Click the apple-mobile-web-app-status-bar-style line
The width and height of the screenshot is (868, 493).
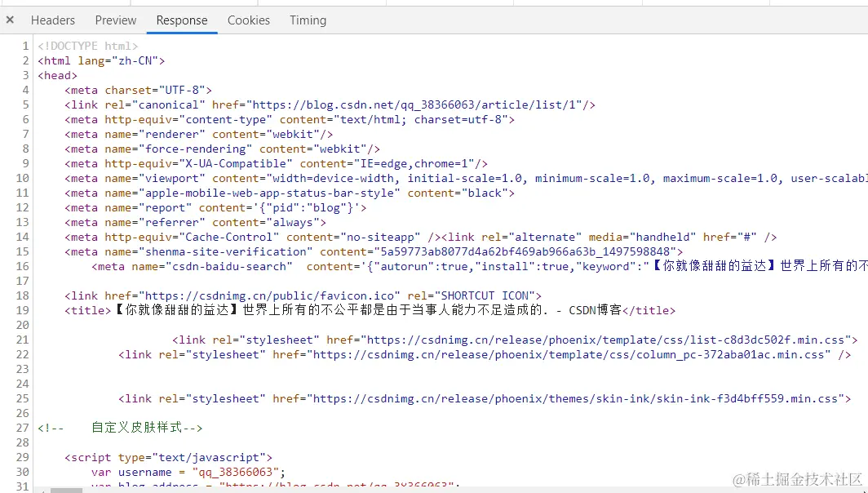pos(290,193)
